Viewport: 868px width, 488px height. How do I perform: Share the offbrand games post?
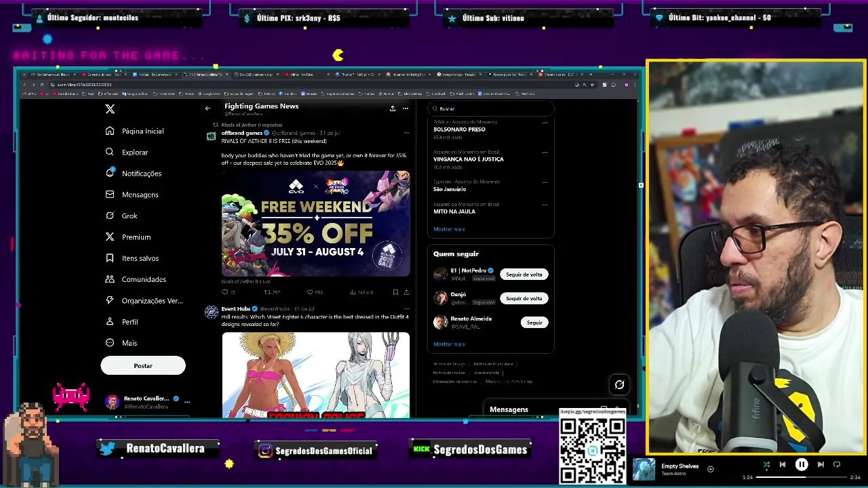coord(406,292)
